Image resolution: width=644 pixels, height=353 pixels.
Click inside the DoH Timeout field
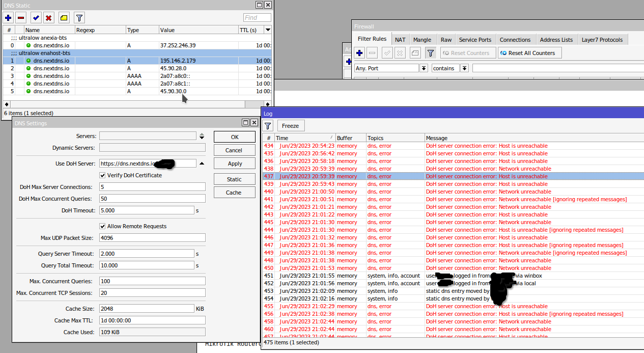pyautogui.click(x=146, y=210)
